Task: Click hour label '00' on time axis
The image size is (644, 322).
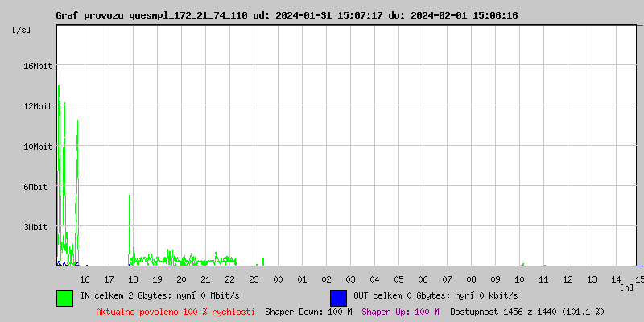Action: [278, 279]
